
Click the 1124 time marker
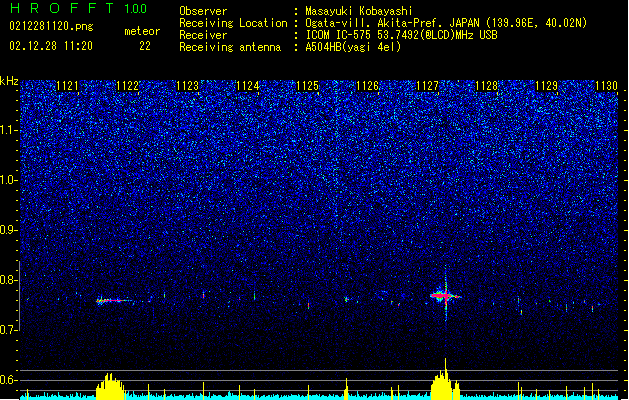[248, 86]
